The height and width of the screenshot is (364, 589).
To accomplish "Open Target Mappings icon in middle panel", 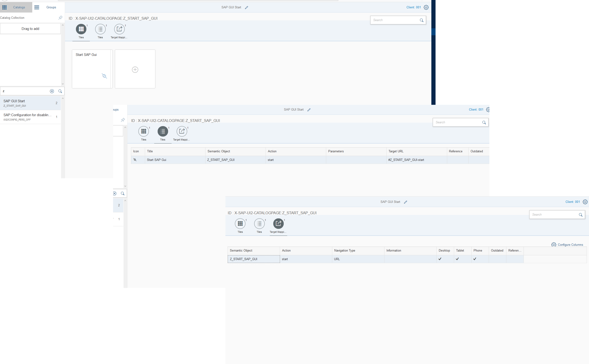I will point(182,131).
